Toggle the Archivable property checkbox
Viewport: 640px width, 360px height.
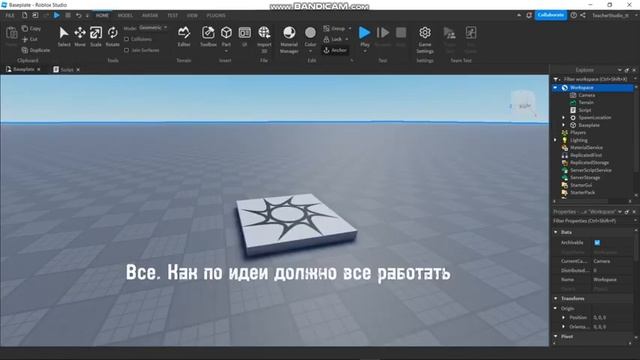tap(597, 243)
